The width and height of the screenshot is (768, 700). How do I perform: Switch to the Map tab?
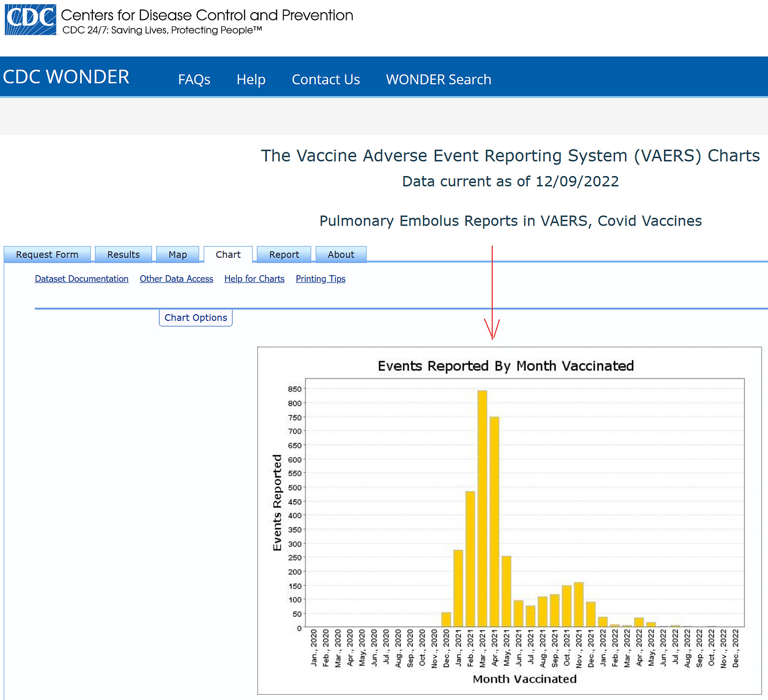click(178, 255)
